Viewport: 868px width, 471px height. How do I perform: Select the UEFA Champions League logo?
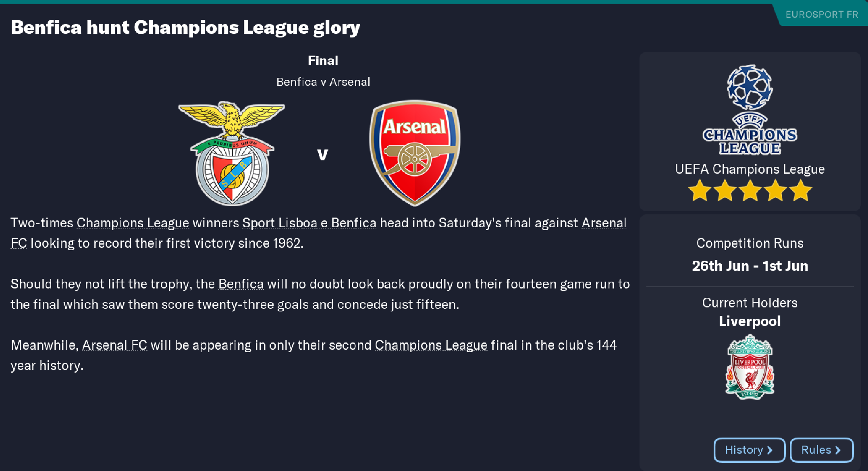[749, 109]
